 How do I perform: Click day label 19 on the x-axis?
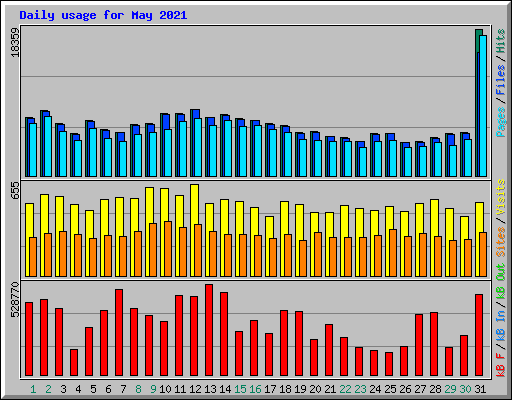tap(300, 389)
